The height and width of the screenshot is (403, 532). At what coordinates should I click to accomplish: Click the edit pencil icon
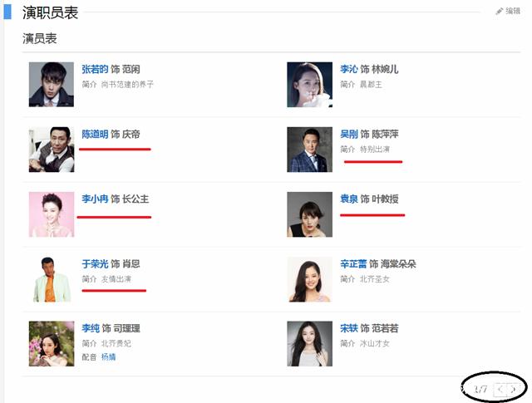click(500, 12)
